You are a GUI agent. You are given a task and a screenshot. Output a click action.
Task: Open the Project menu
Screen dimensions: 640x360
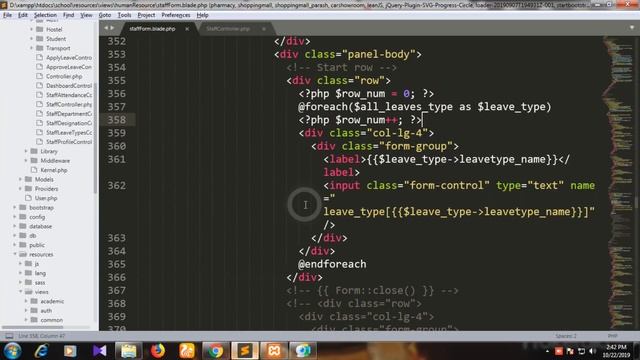146,15
